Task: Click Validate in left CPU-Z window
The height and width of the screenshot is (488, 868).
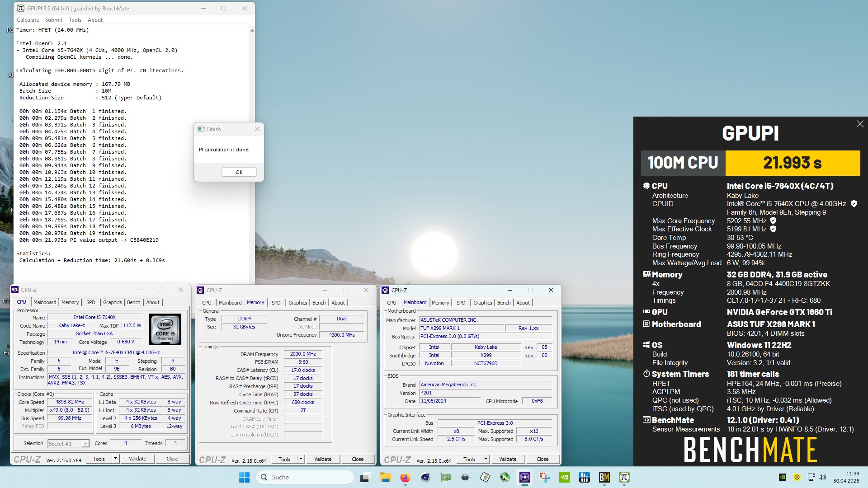Action: click(x=137, y=459)
